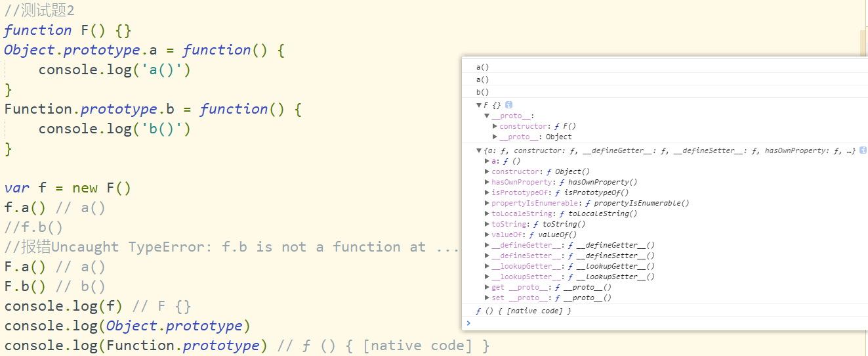Expand the __lookupGetter__ property row
Screen dimensions: 868x356
tap(487, 266)
